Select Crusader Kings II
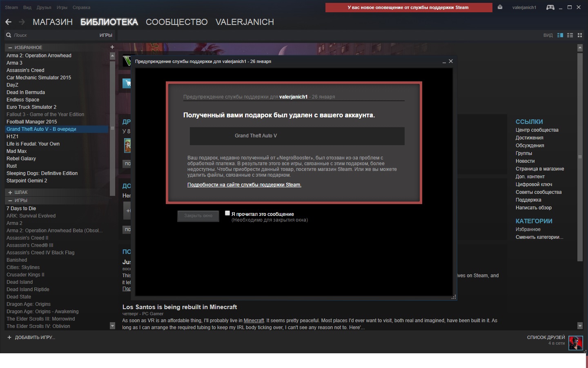 click(57, 275)
